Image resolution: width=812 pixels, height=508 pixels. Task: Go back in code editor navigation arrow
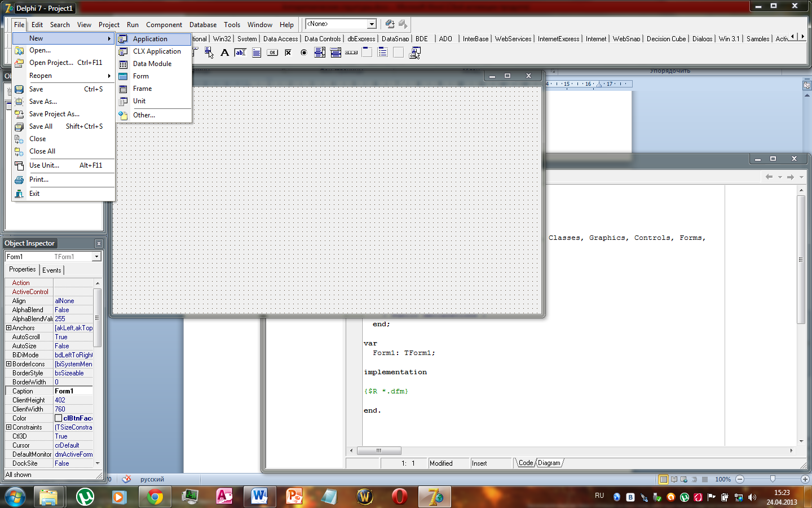pos(769,177)
